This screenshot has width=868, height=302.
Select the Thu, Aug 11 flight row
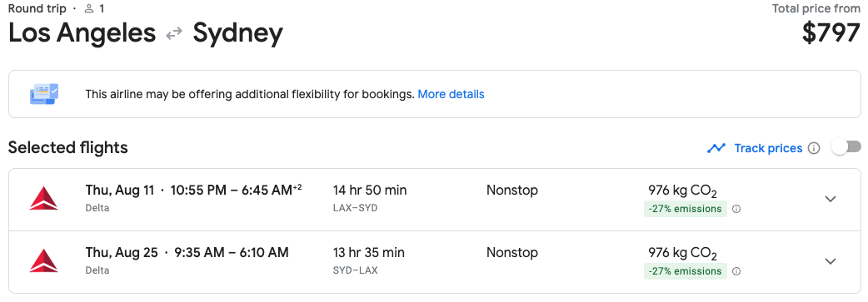435,199
